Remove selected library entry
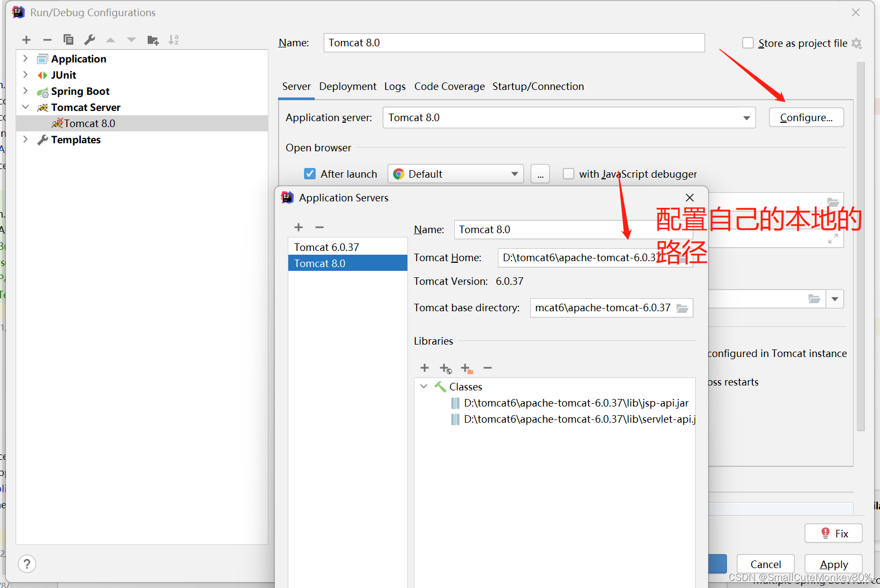The width and height of the screenshot is (880, 588). [488, 368]
